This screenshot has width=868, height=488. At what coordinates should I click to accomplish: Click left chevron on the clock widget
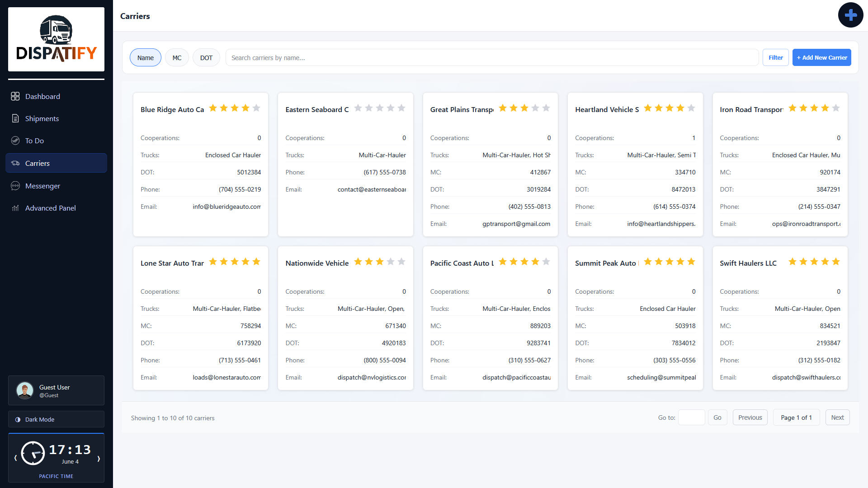point(15,458)
